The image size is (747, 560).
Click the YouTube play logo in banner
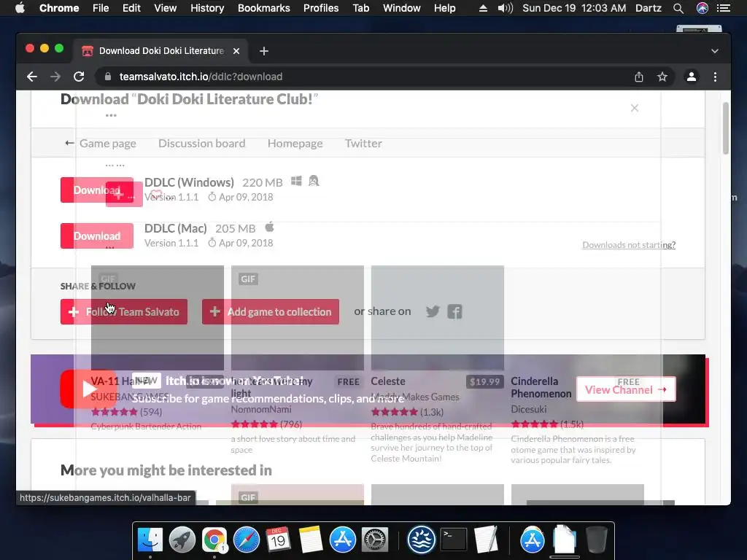(x=88, y=389)
